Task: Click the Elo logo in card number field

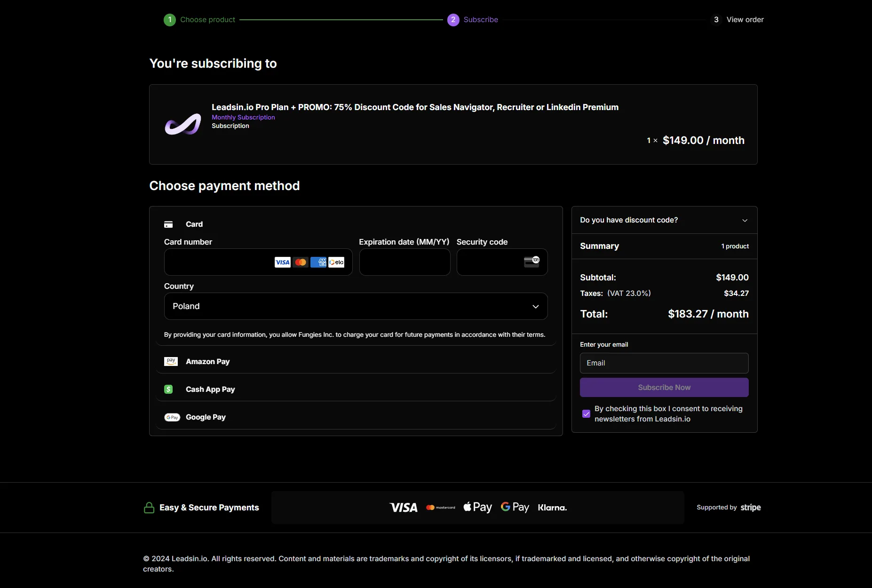Action: 336,262
